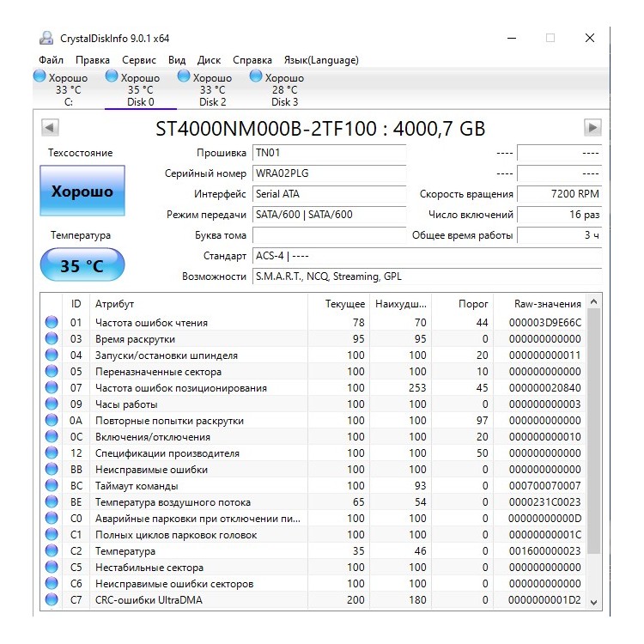The height and width of the screenshot is (644, 644).
Task: Click status icon for attribute 04 spindle starts
Action: (52, 355)
